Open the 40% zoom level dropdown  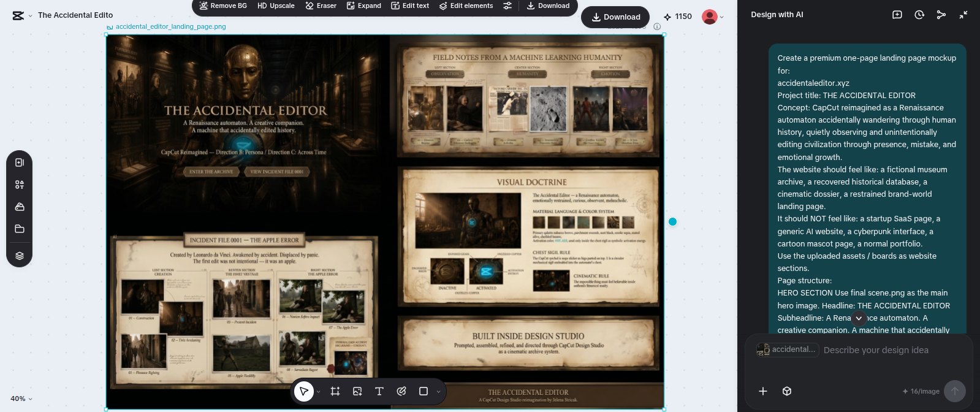point(21,399)
